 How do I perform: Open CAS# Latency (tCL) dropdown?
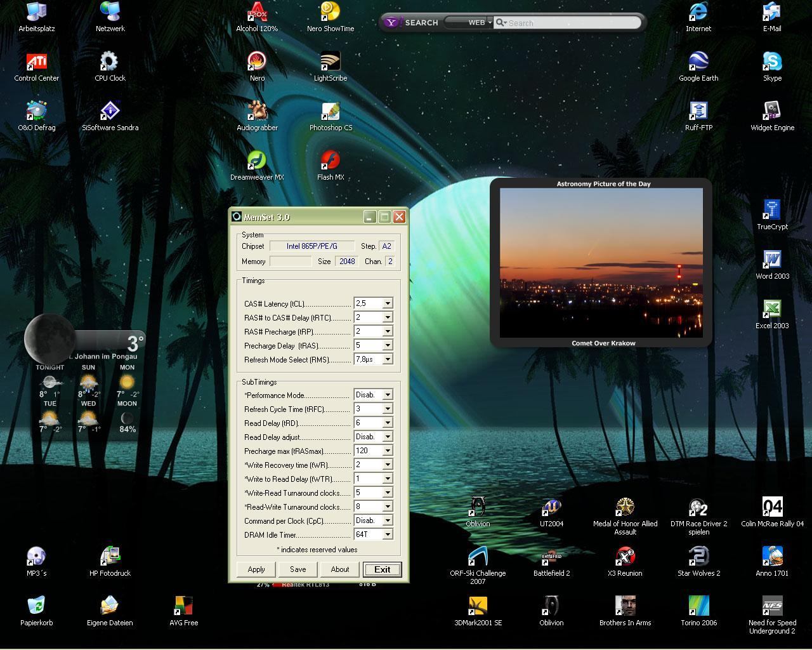coord(388,303)
